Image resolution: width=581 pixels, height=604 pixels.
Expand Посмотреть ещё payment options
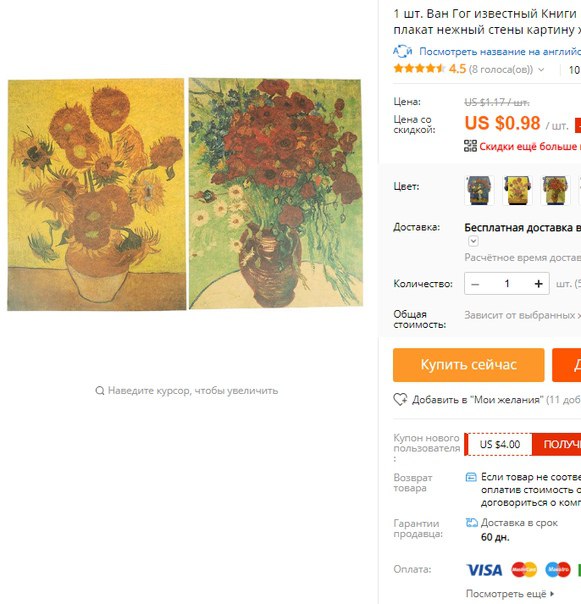click(510, 594)
